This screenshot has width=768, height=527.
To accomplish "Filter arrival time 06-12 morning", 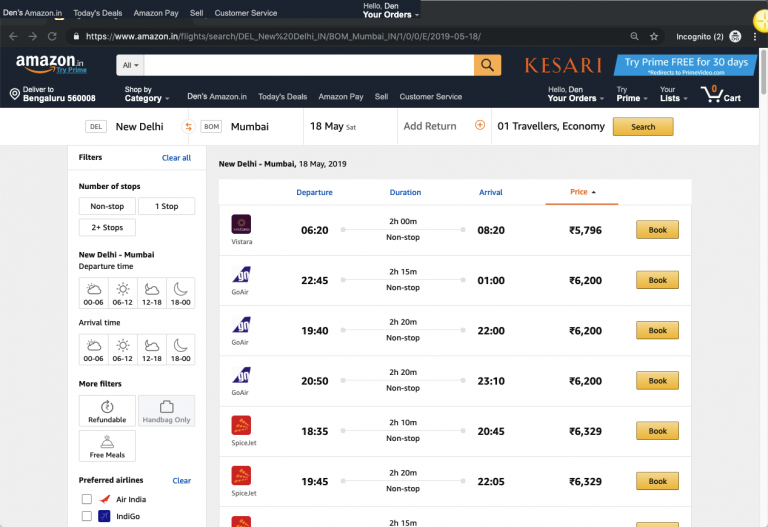I will (122, 350).
